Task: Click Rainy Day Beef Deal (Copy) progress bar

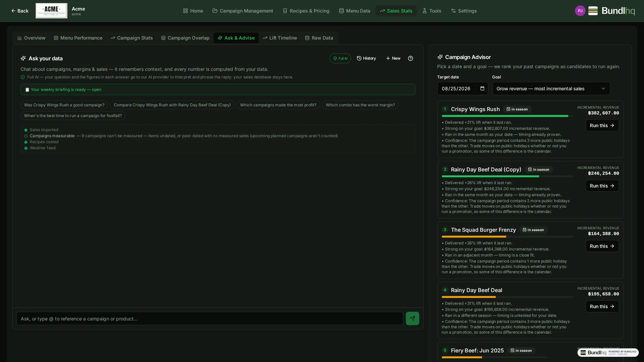Action: 507,176
